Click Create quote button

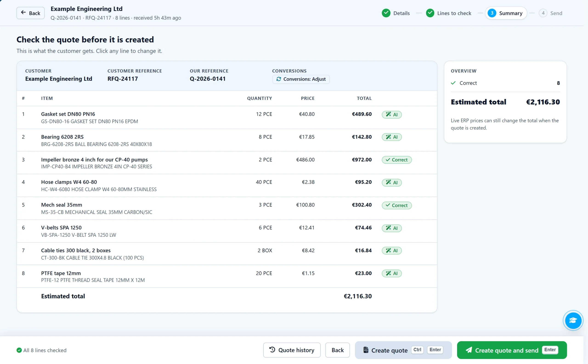(x=403, y=350)
